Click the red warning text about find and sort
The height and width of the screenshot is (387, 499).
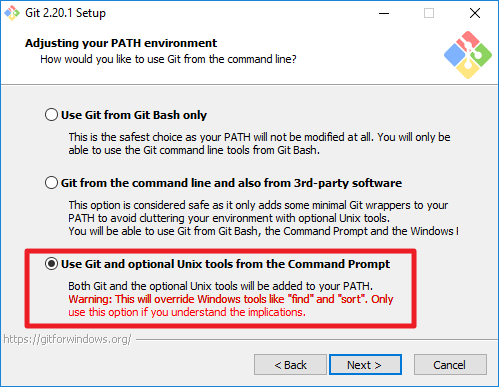pos(231,306)
